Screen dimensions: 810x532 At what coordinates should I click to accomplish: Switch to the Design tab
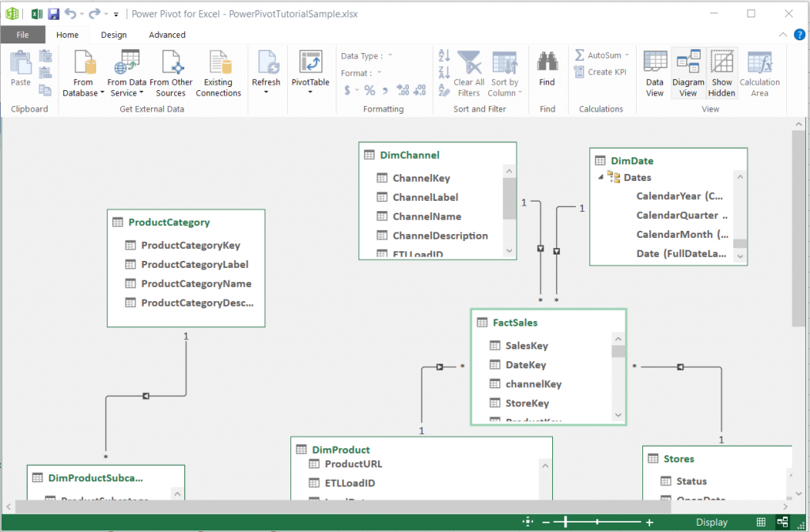(x=114, y=34)
